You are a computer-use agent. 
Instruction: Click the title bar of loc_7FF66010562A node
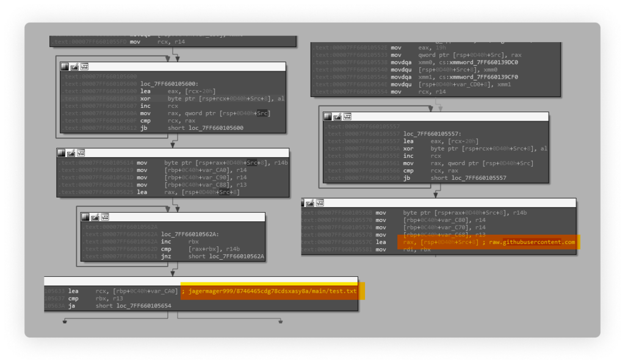(173, 217)
